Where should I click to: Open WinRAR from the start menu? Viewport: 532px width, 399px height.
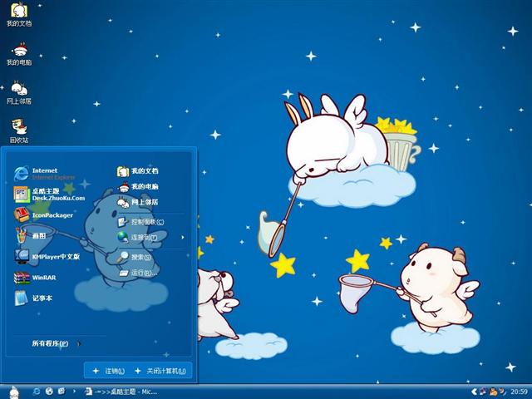(35, 278)
